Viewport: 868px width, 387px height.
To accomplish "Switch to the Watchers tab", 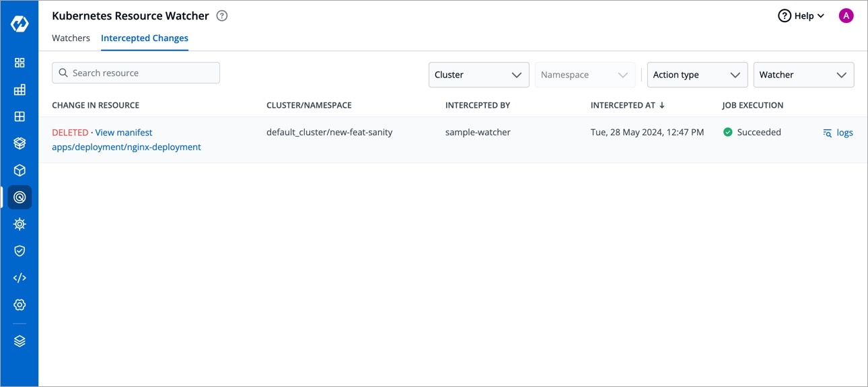I will (x=71, y=38).
